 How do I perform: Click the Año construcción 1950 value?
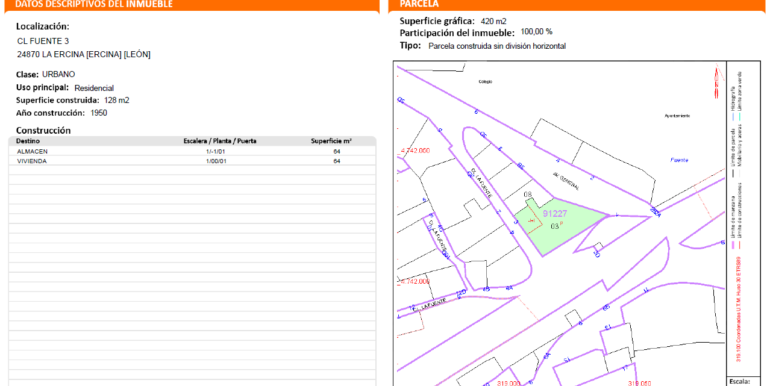coord(99,113)
